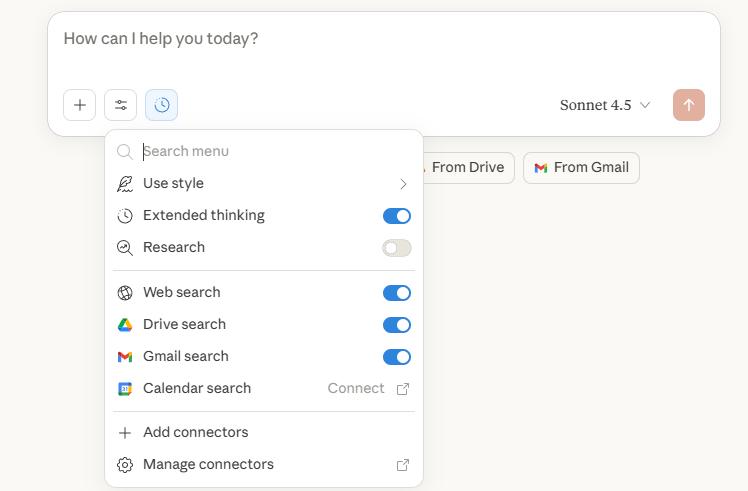Click the globe icon beside Web search
Screen dimensions: 748x491
(125, 293)
